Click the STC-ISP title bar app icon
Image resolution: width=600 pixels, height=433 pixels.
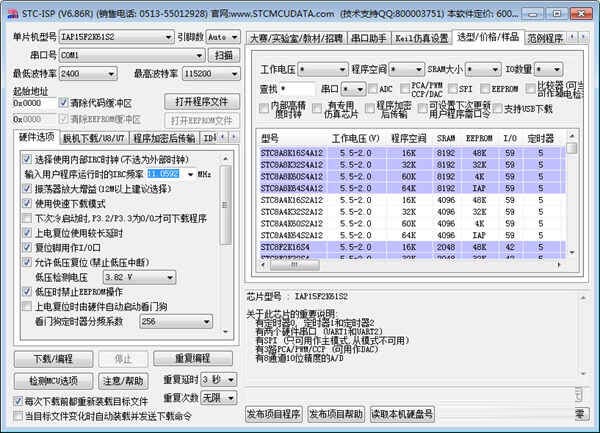click(9, 9)
